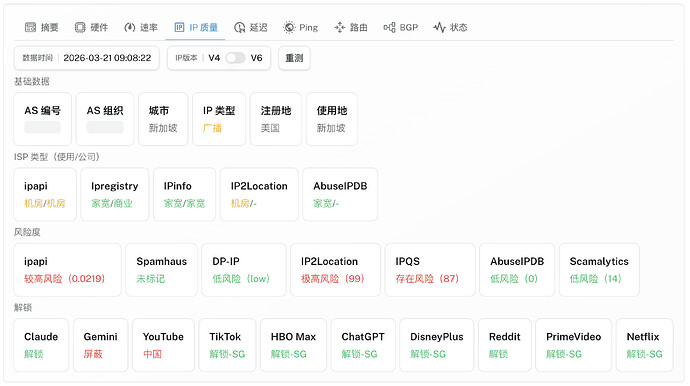The height and width of the screenshot is (386, 690).
Task: Click the Claude 解锁 status
Action: tap(34, 354)
